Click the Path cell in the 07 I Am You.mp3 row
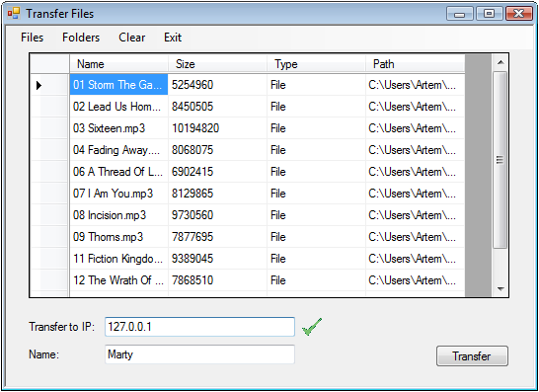This screenshot has height=392, width=539. (416, 194)
